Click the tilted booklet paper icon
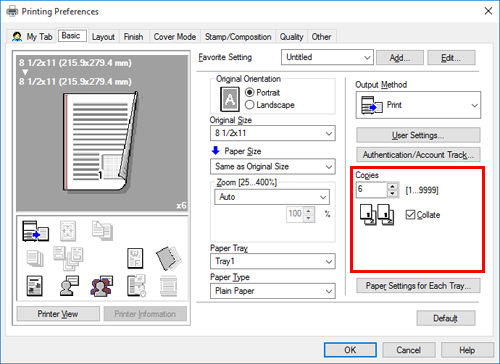This screenshot has height=364, width=500. point(168,258)
